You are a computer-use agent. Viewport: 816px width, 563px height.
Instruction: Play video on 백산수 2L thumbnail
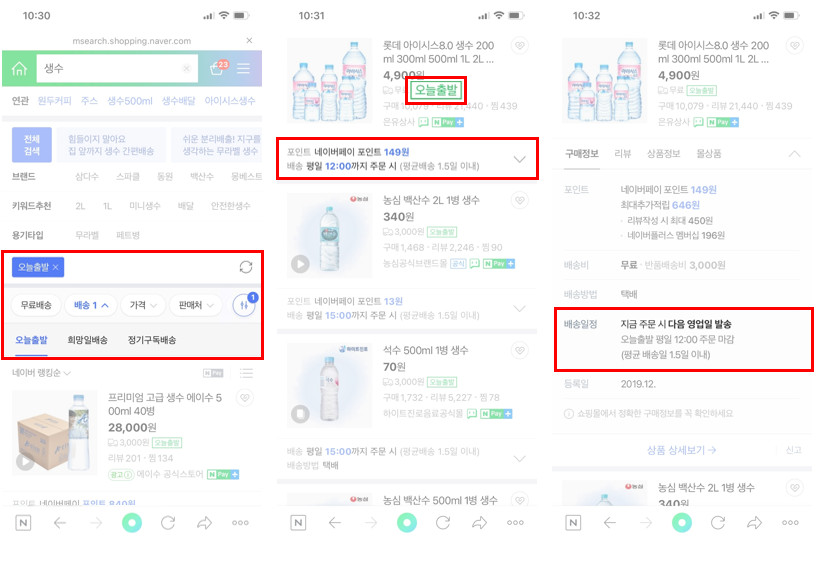[x=300, y=264]
